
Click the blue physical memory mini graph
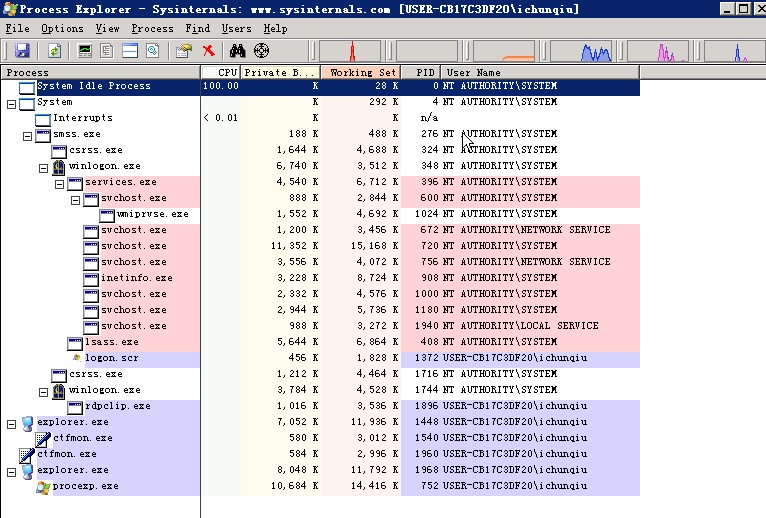[581, 51]
